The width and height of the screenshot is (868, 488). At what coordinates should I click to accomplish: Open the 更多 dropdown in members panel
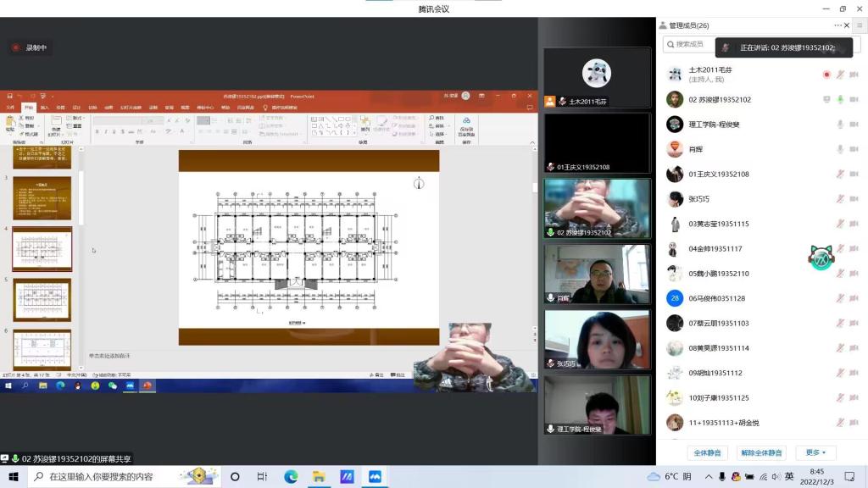point(816,452)
